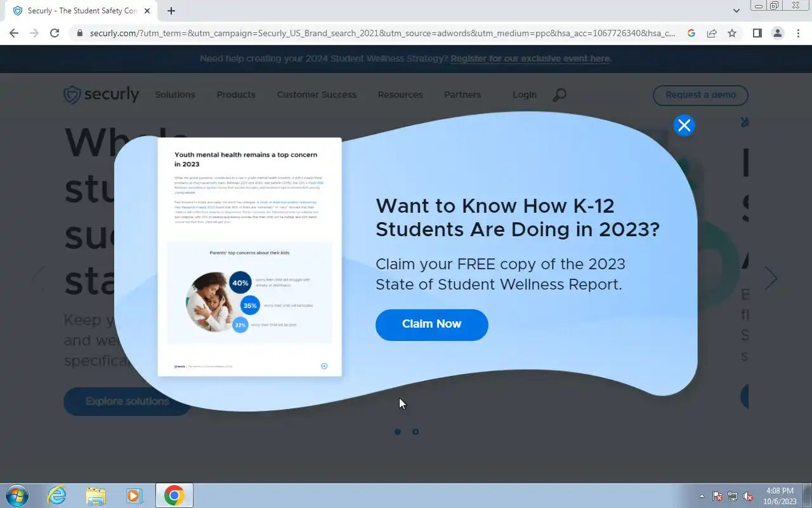Screen dimensions: 812x508
Task: Advance carousel with right arrow
Action: tap(771, 278)
